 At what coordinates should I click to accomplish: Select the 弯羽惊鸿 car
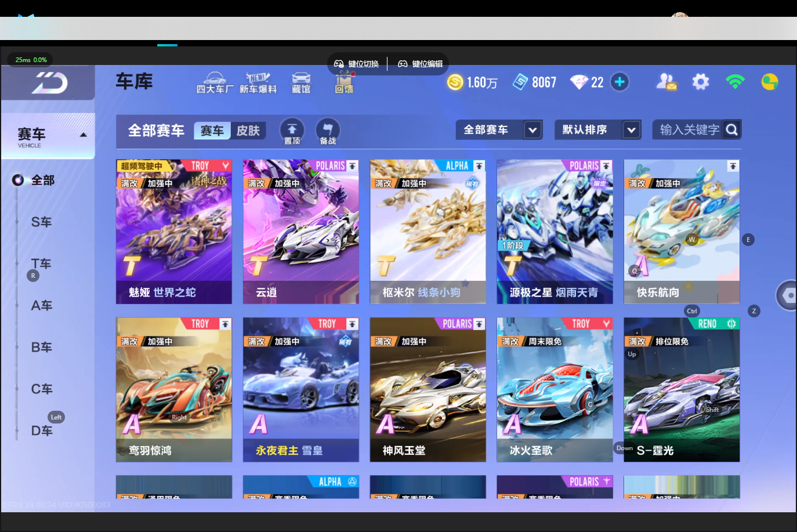click(174, 389)
